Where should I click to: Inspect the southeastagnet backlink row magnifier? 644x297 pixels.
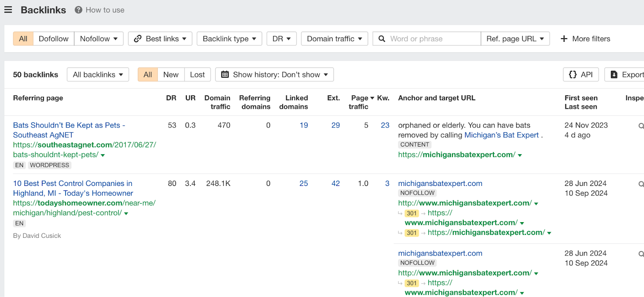point(641,126)
